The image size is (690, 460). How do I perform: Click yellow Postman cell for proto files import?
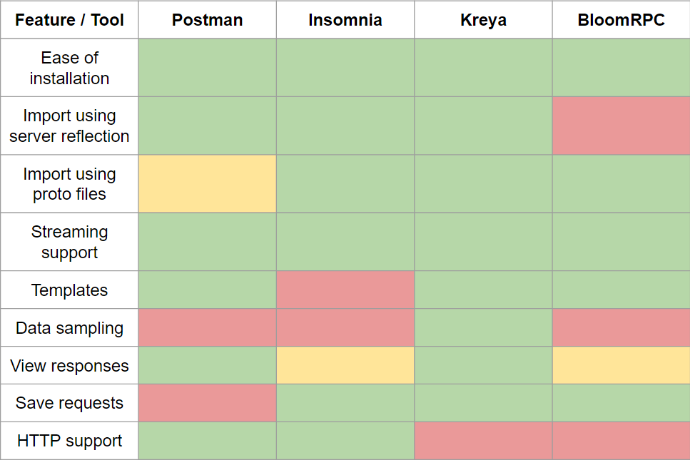pyautogui.click(x=207, y=184)
